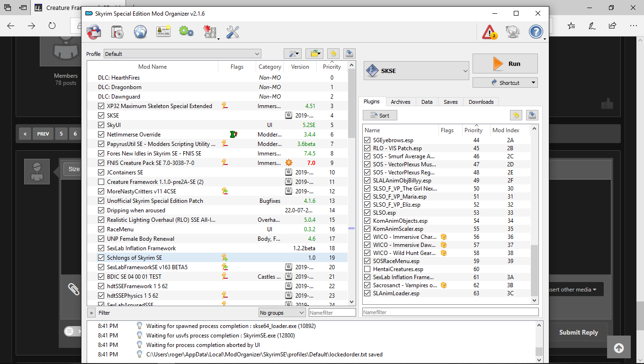Click the create backup icon in Plugins tab
The width and height of the screenshot is (644, 364).
(532, 115)
